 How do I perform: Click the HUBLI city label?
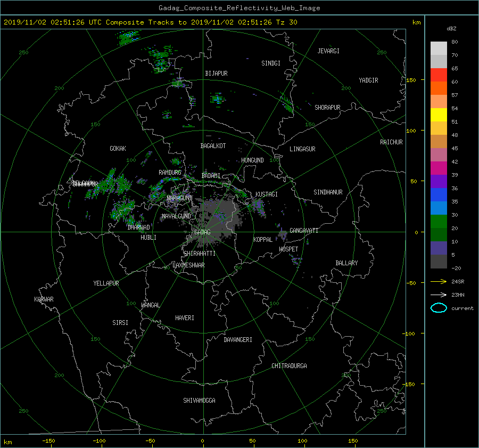pyautogui.click(x=148, y=238)
